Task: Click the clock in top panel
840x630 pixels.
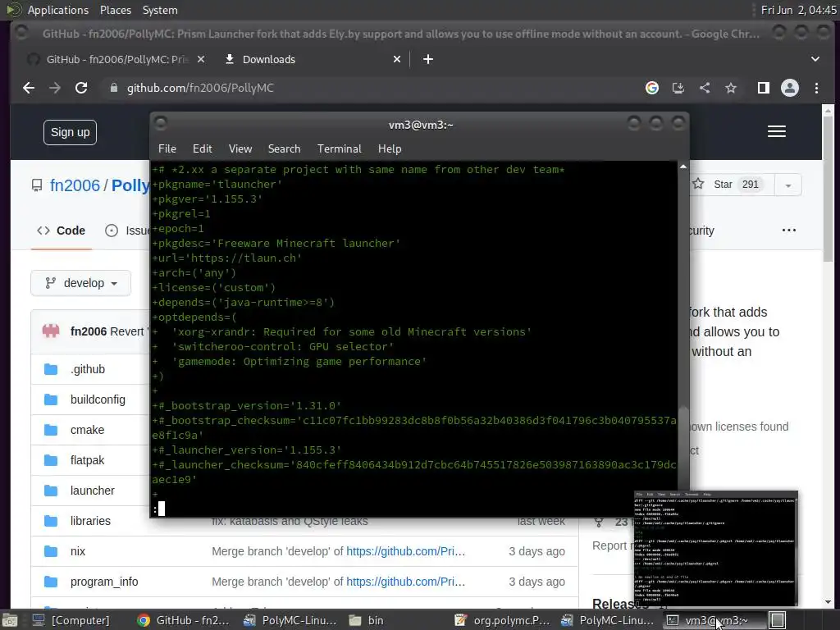Action: pos(798,10)
